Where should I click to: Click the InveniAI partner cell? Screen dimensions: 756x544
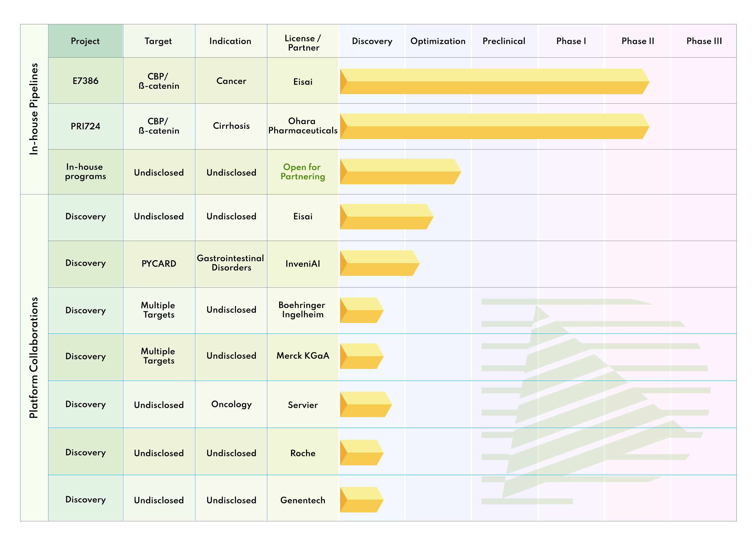click(303, 263)
